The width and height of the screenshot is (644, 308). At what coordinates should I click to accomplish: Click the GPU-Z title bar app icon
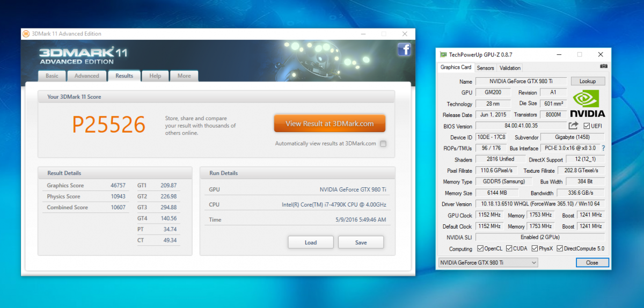pos(443,55)
